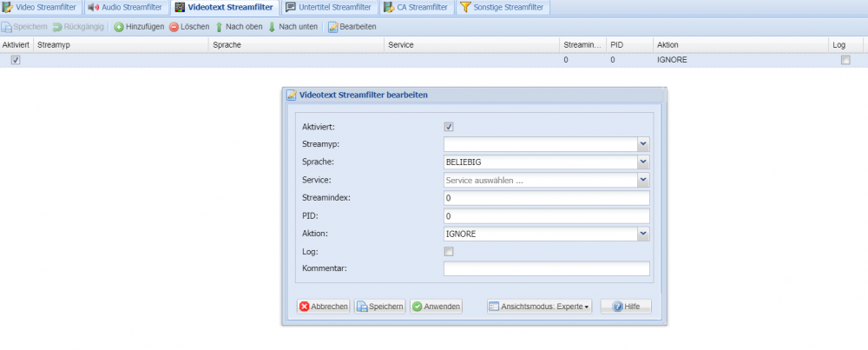Click the Hinzufügen toolbar label

[x=145, y=27]
